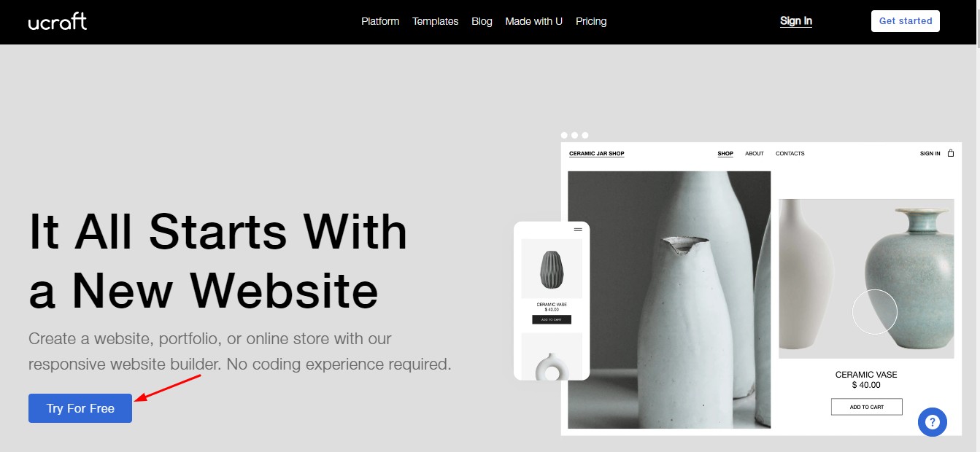Click the shopping bag icon in the preview

pyautogui.click(x=951, y=153)
